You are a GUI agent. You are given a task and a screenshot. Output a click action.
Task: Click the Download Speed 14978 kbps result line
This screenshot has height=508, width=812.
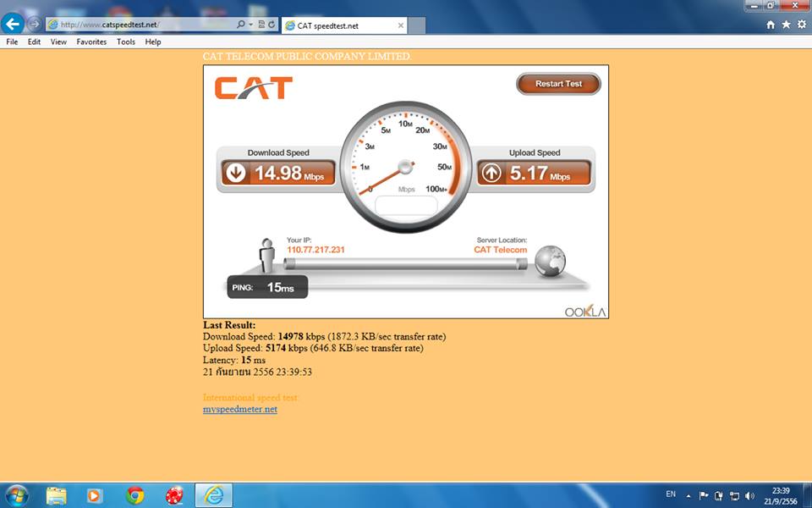click(324, 337)
